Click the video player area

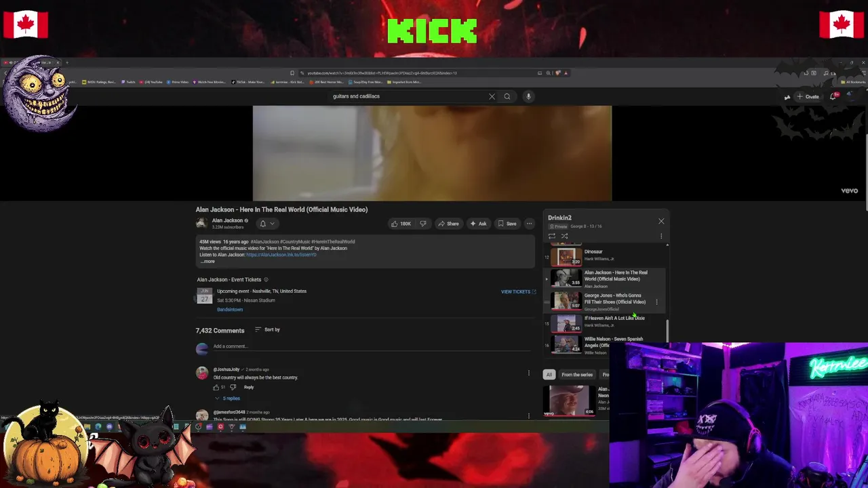(x=432, y=153)
